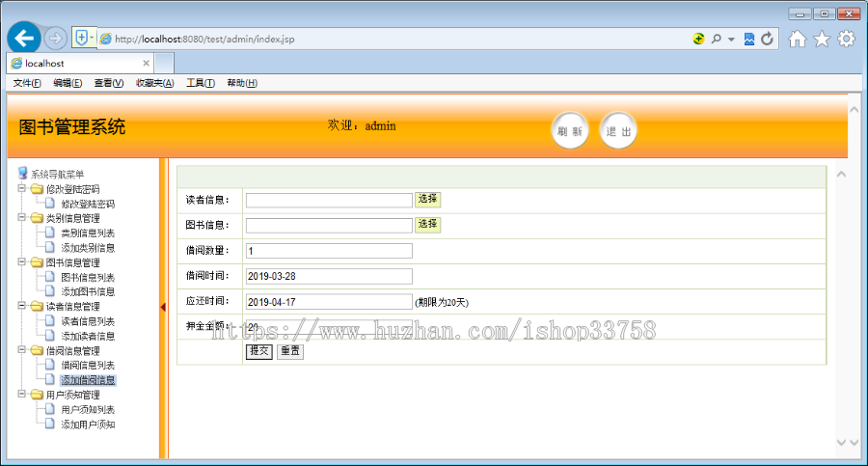Click the round 刷新 button
Image resolution: width=868 pixels, height=466 pixels.
[570, 131]
